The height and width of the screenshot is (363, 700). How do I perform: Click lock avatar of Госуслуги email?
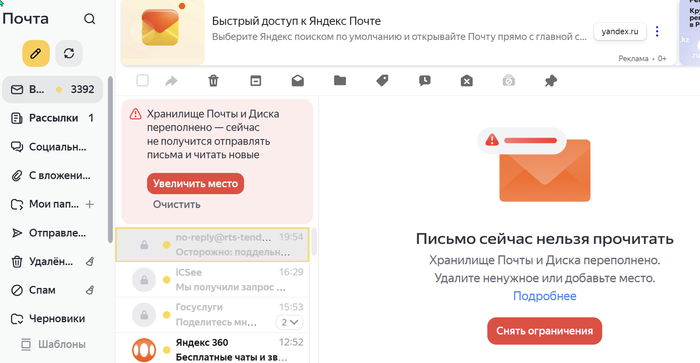click(144, 315)
